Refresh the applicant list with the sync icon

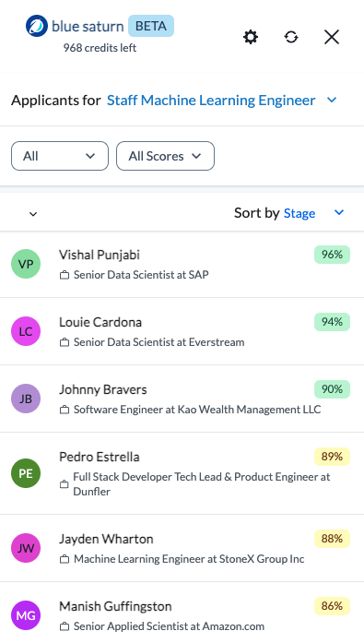click(x=291, y=37)
